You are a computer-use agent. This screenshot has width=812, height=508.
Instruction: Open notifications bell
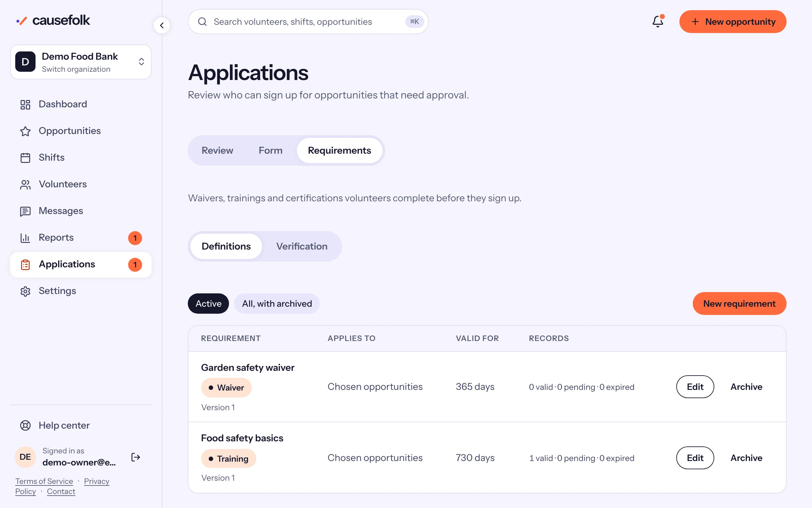coord(658,22)
